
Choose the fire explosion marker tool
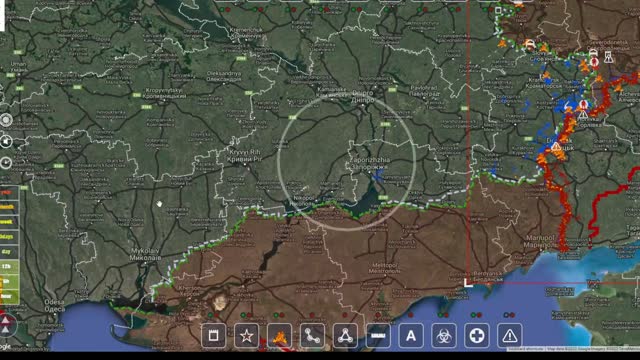click(x=280, y=336)
